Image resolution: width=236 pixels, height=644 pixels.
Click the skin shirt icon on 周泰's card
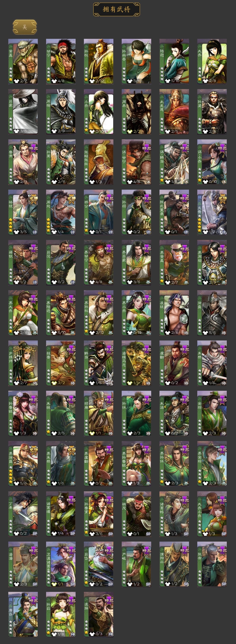click(129, 131)
